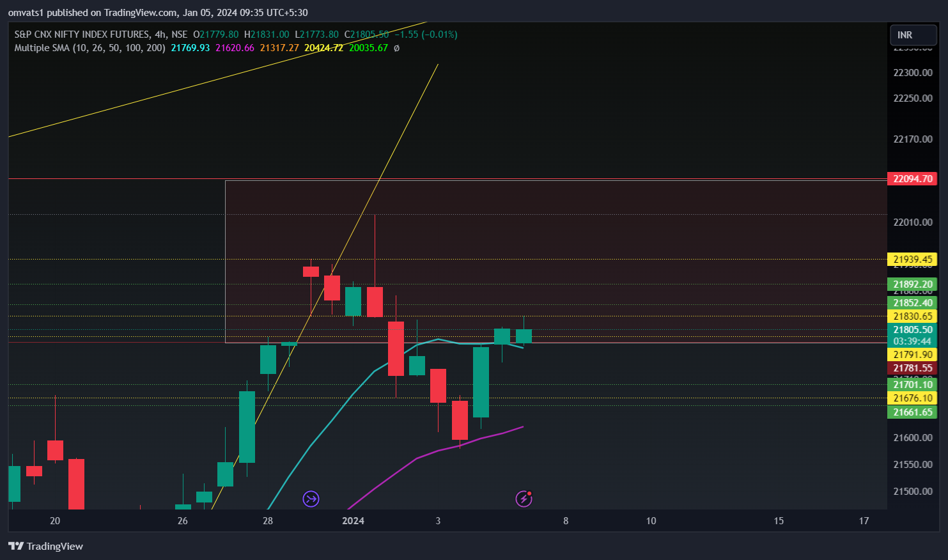Click the green 21852.40 price label

click(912, 303)
